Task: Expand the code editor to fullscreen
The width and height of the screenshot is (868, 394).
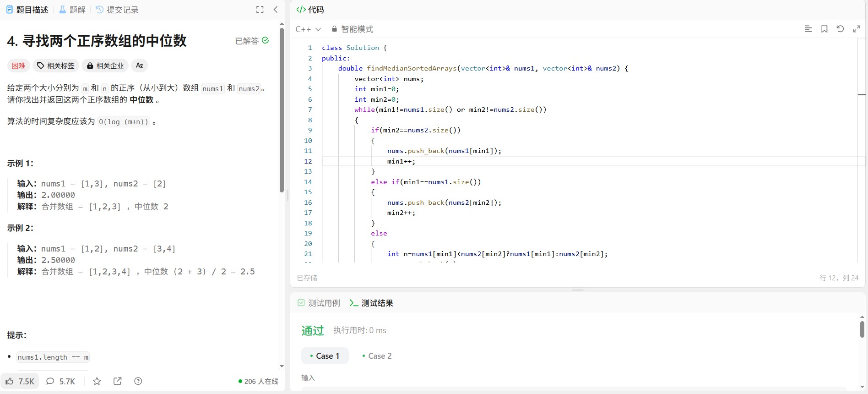Action: (x=856, y=29)
